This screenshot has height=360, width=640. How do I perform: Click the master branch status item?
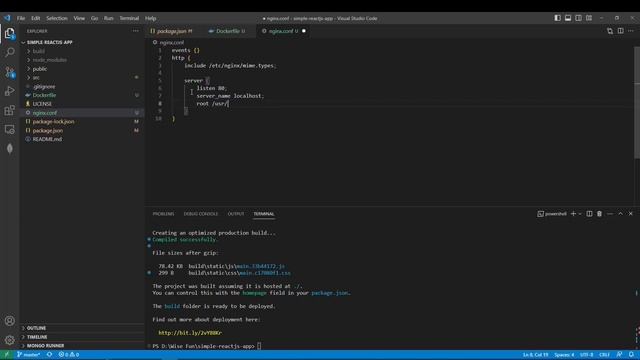(29, 355)
